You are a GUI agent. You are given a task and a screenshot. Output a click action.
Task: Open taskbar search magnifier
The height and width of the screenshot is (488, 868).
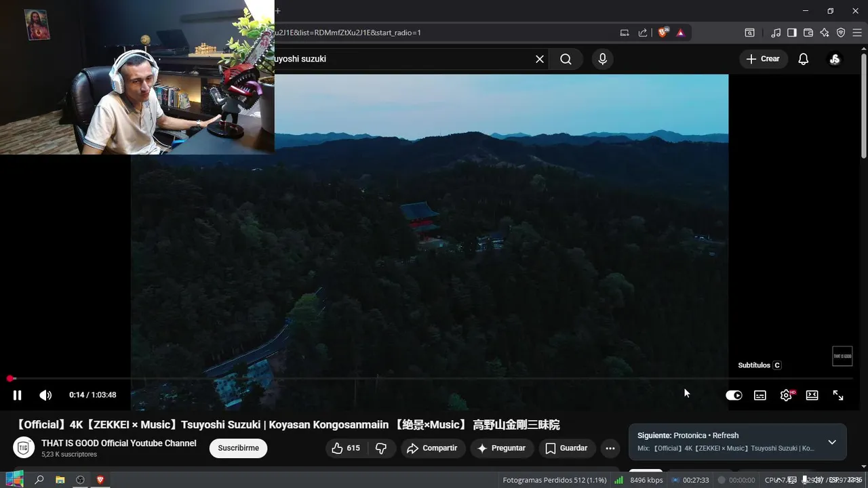39,480
